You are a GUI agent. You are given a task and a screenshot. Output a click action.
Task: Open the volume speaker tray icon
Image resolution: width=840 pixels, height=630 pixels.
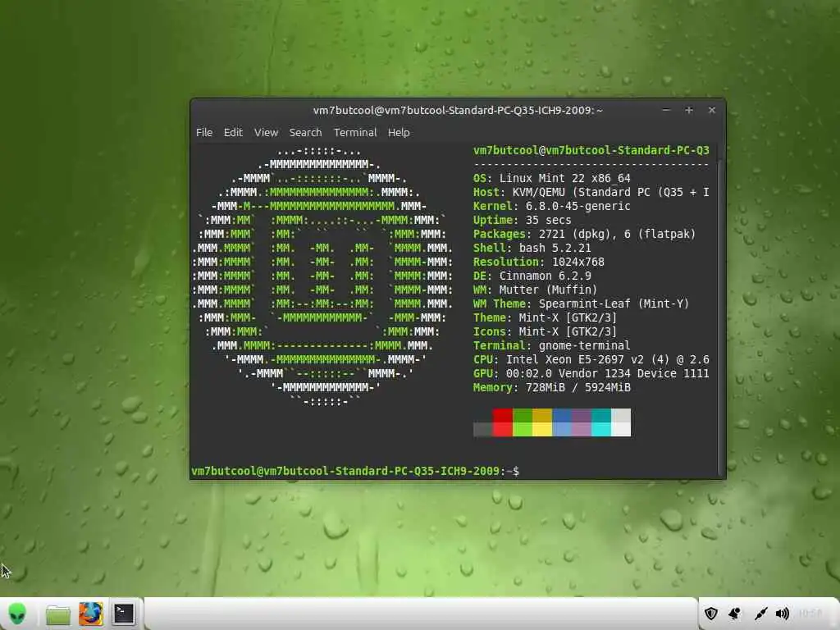[x=783, y=614]
